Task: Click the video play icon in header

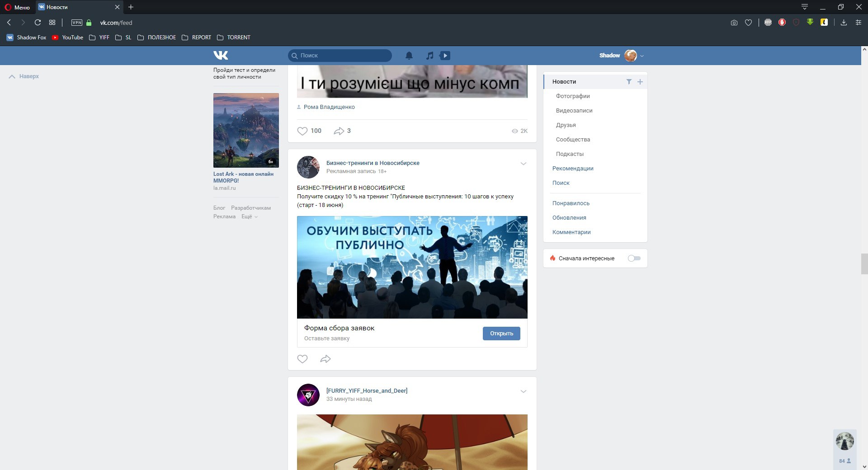Action: [x=445, y=56]
